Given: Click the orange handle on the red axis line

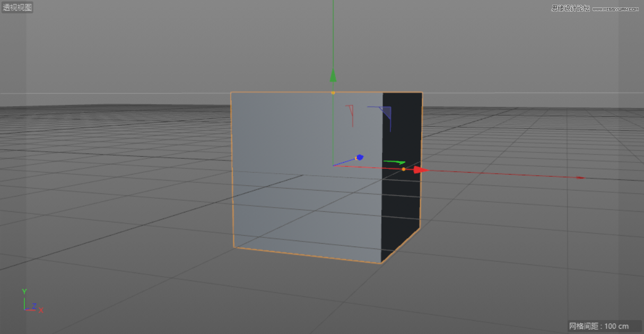Looking at the screenshot, I should (x=404, y=168).
